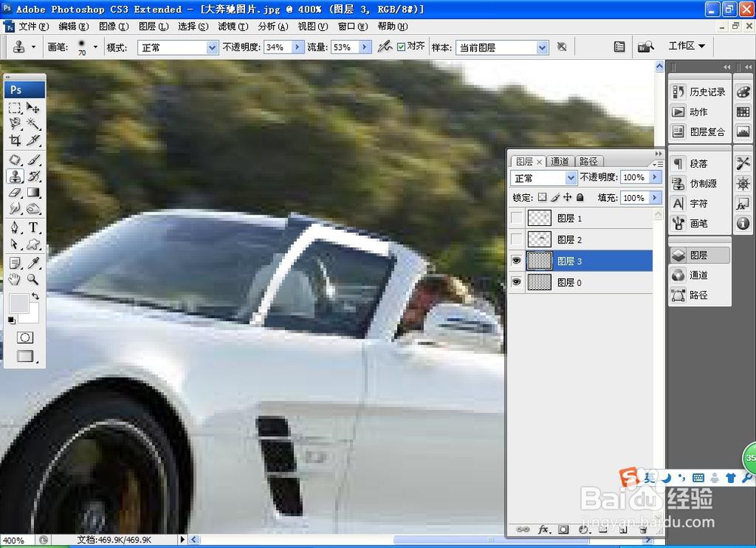This screenshot has width=756, height=548.
Task: Open the brush preset picker dropdown
Action: pyautogui.click(x=95, y=47)
